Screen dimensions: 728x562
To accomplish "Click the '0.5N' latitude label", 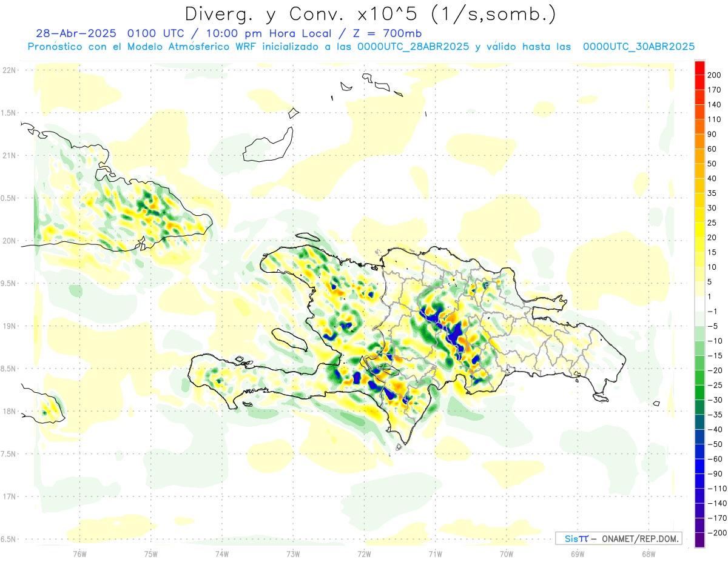I will [8, 198].
